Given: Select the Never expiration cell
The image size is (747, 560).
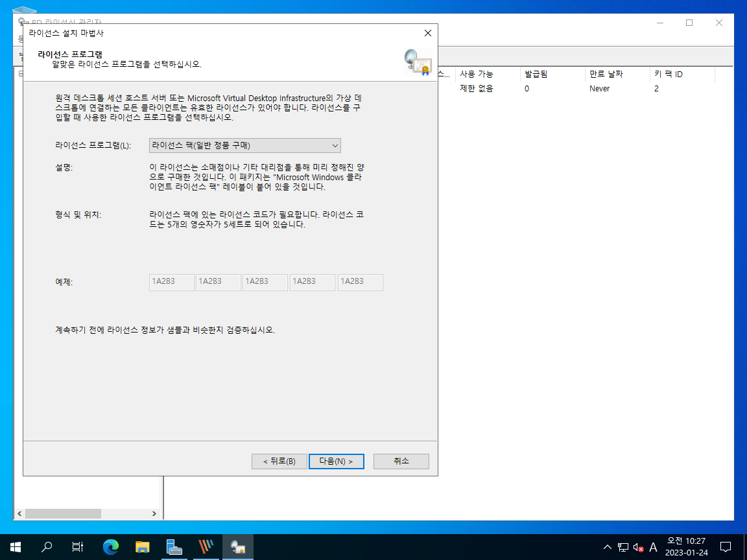Looking at the screenshot, I should (599, 89).
